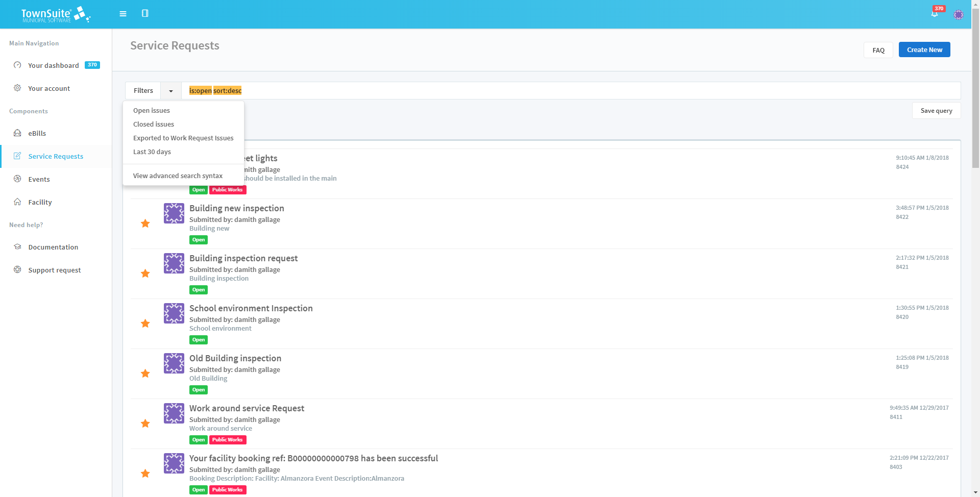980x497 pixels.
Task: Click avatar of Building inspection request
Action: [x=174, y=263]
